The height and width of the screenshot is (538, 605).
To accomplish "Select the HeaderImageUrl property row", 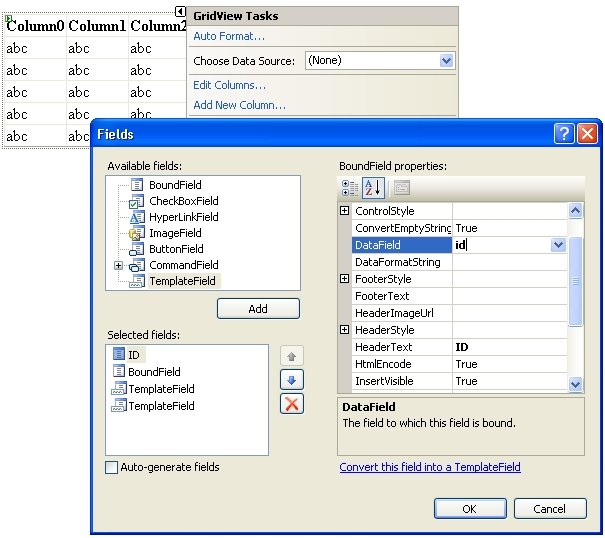I will coord(460,313).
